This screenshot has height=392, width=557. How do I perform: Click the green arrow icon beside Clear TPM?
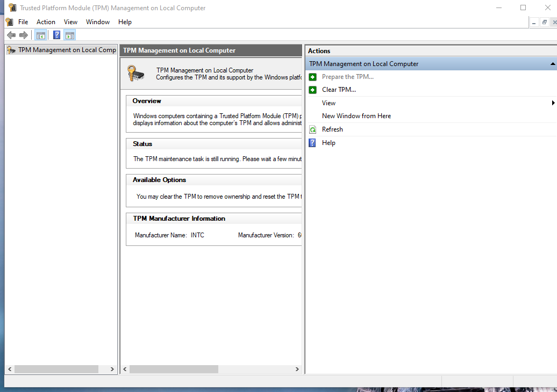click(312, 90)
